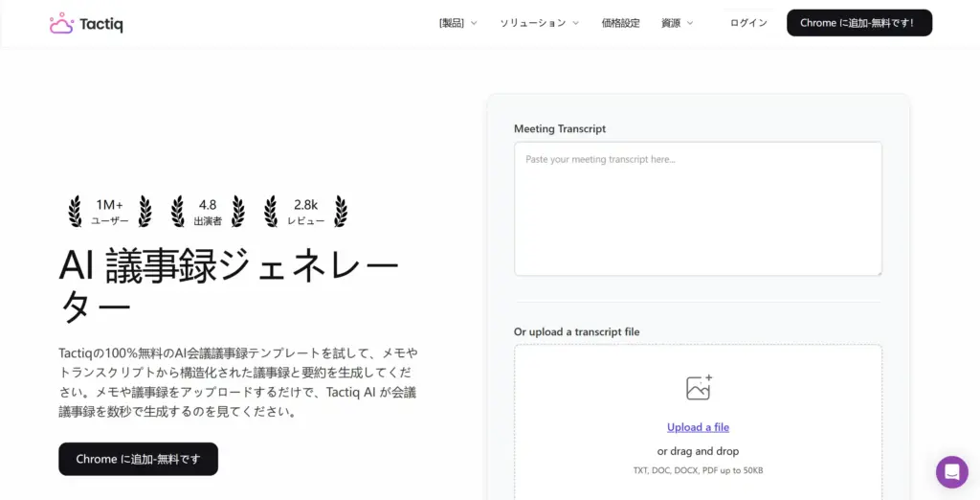Expand the 資源 dropdown menu
Image resolution: width=980 pixels, height=500 pixels.
tap(677, 23)
